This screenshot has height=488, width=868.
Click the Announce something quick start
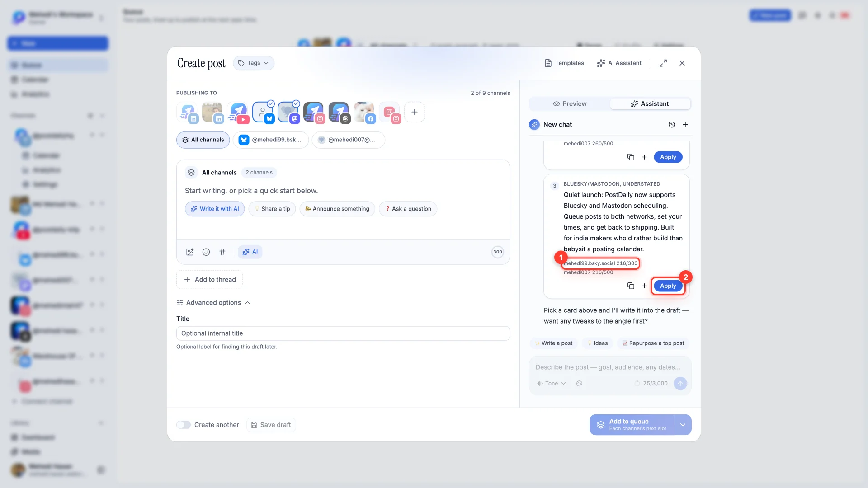pos(337,209)
